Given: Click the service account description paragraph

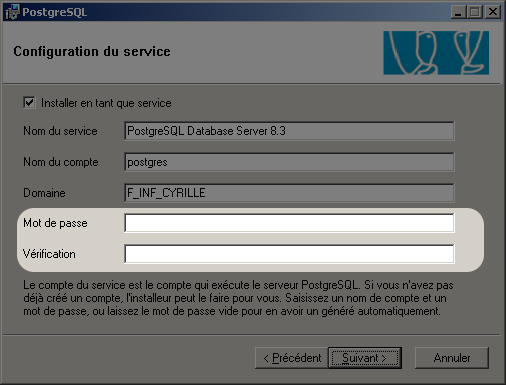Looking at the screenshot, I should point(238,298).
